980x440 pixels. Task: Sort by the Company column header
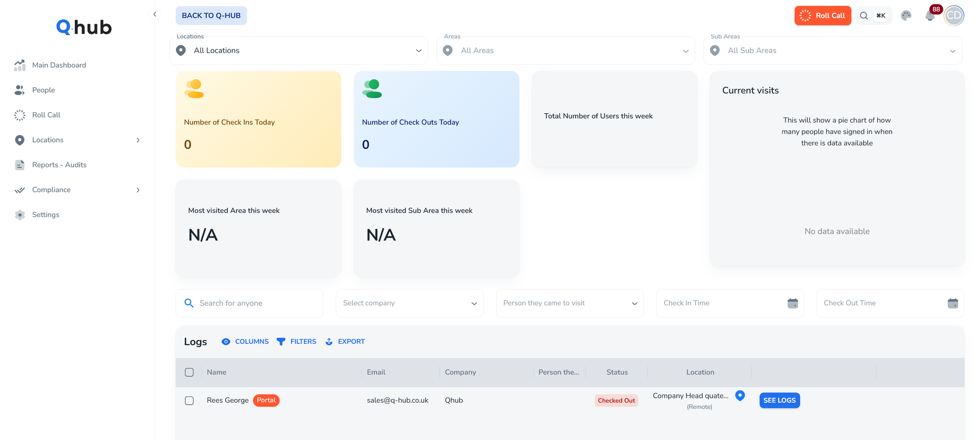[460, 372]
